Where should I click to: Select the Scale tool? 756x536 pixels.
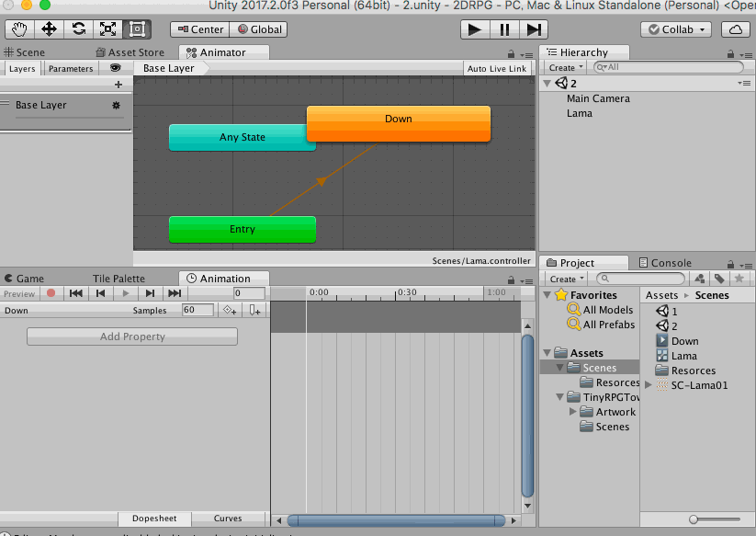click(107, 29)
